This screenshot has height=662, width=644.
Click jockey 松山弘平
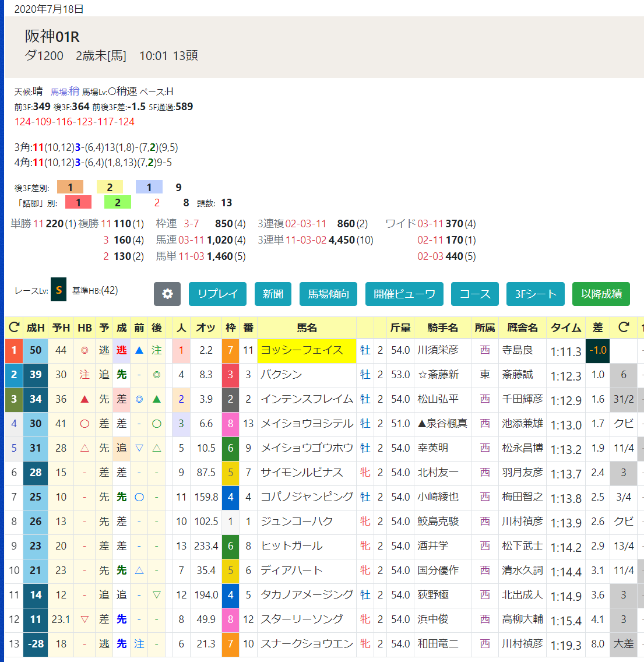pyautogui.click(x=438, y=399)
